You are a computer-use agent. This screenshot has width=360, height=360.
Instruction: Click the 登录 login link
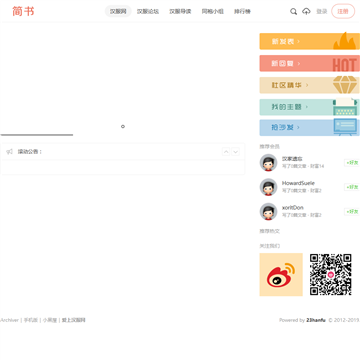[321, 11]
